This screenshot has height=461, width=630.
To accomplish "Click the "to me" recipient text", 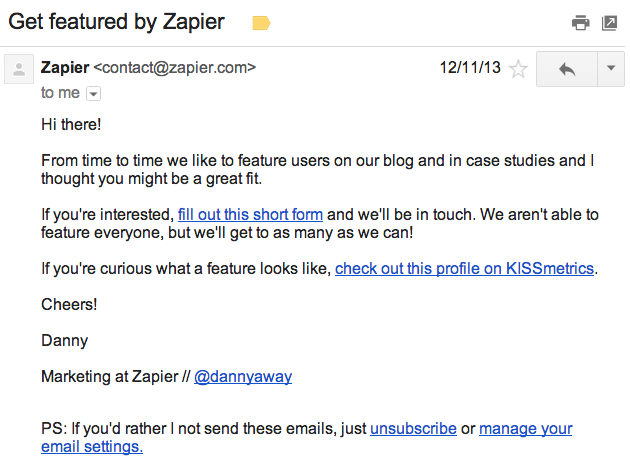I will click(60, 93).
